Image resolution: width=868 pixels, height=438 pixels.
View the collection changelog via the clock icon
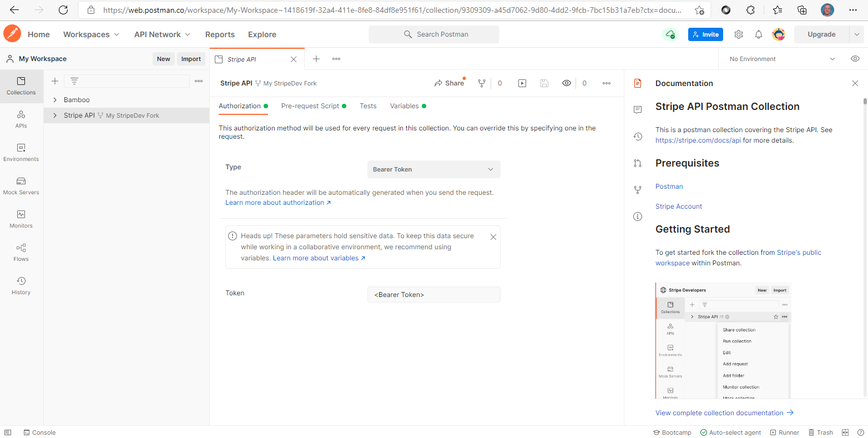coord(638,136)
